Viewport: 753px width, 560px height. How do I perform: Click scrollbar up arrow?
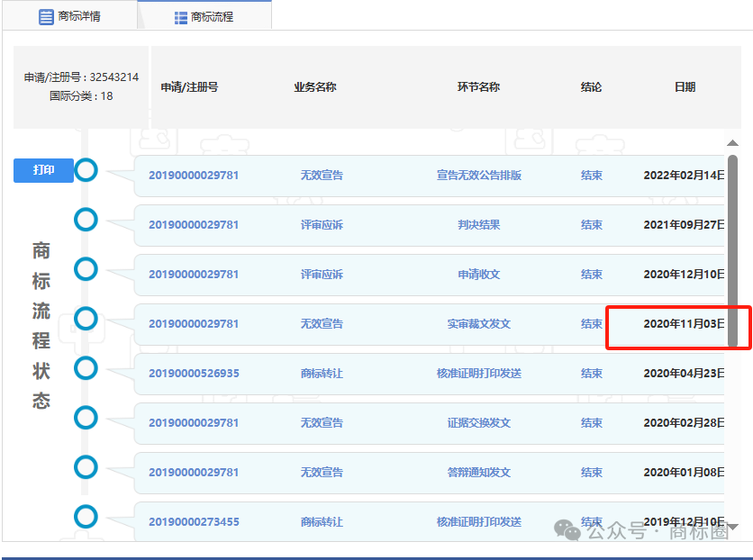[732, 142]
